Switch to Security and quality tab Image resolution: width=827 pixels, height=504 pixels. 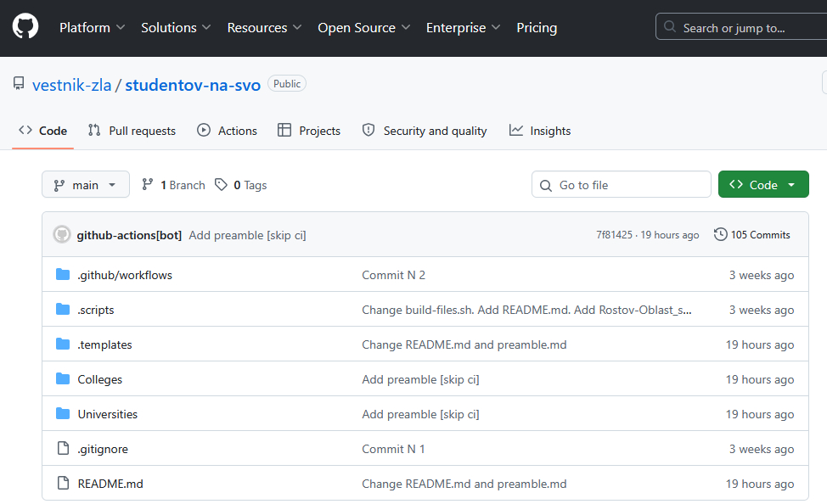point(425,130)
